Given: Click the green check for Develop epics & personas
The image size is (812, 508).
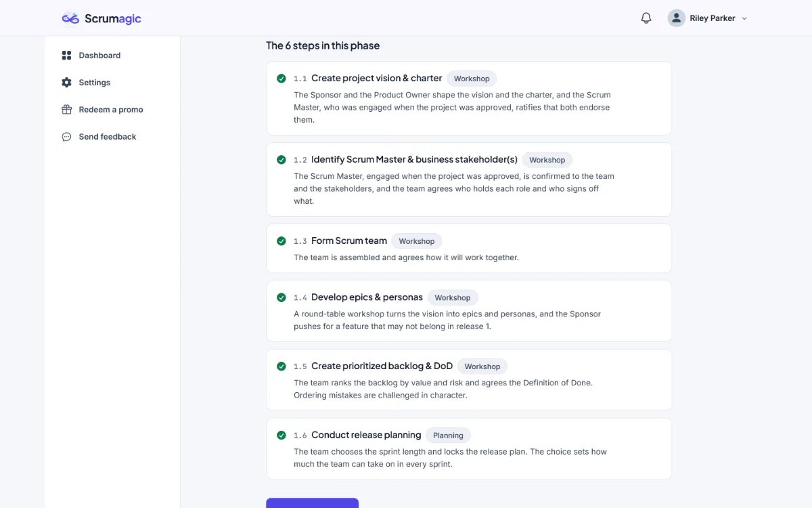Looking at the screenshot, I should 281,297.
